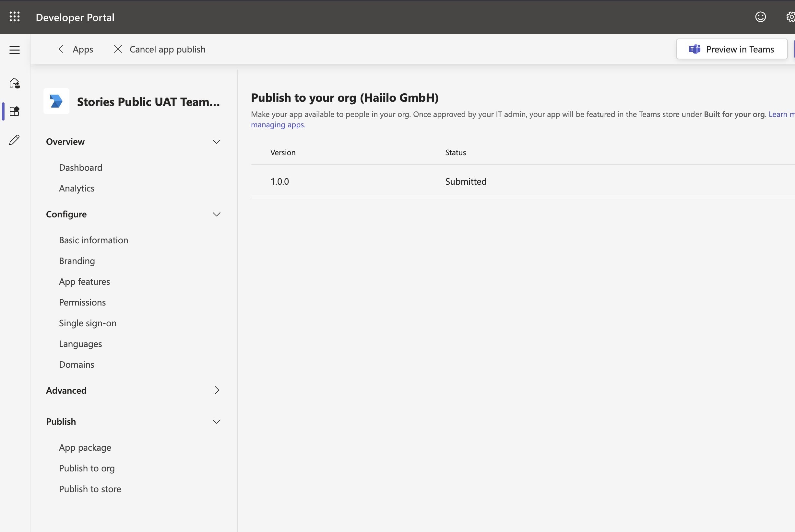Click the X icon for cancel publish
Image resolution: width=795 pixels, height=532 pixels.
[118, 49]
